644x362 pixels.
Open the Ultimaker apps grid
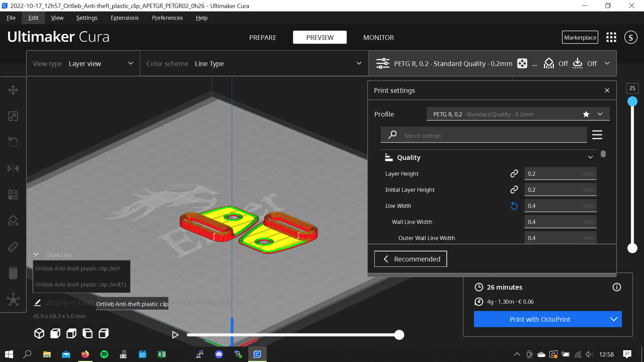coord(611,37)
